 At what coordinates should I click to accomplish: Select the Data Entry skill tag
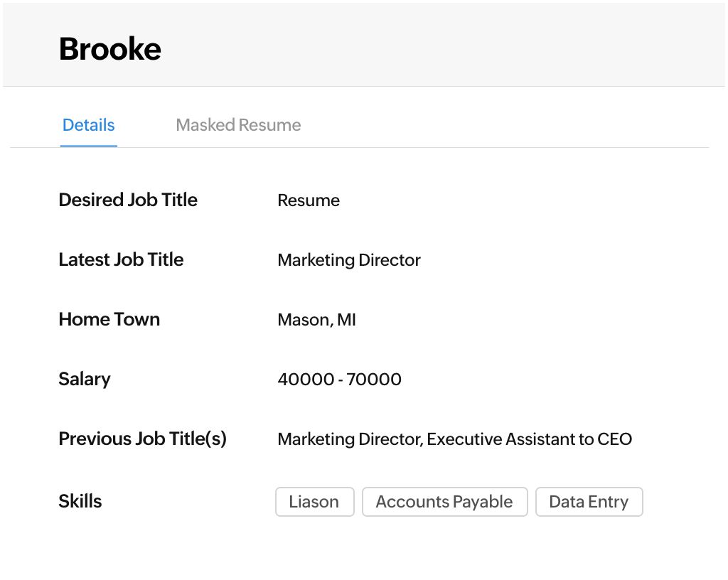tap(589, 502)
